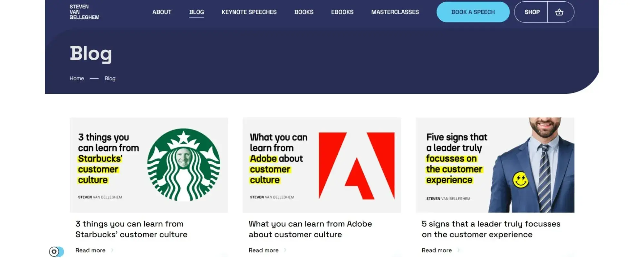
Task: Click Read more under Adobe article
Action: (264, 250)
